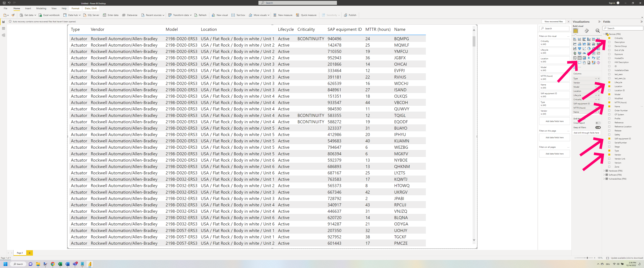This screenshot has width=644, height=268.
Task: Toggle the Keep all filters switch
Action: click(598, 127)
